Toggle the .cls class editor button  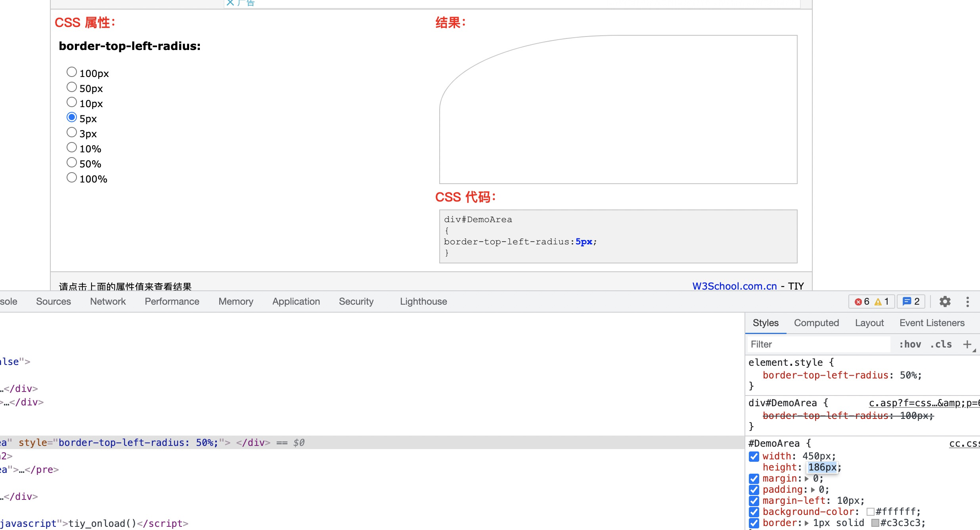tap(941, 344)
